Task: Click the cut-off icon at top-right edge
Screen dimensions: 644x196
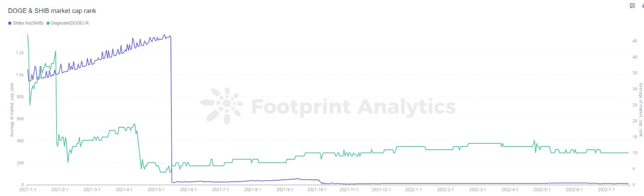Action: [x=642, y=6]
